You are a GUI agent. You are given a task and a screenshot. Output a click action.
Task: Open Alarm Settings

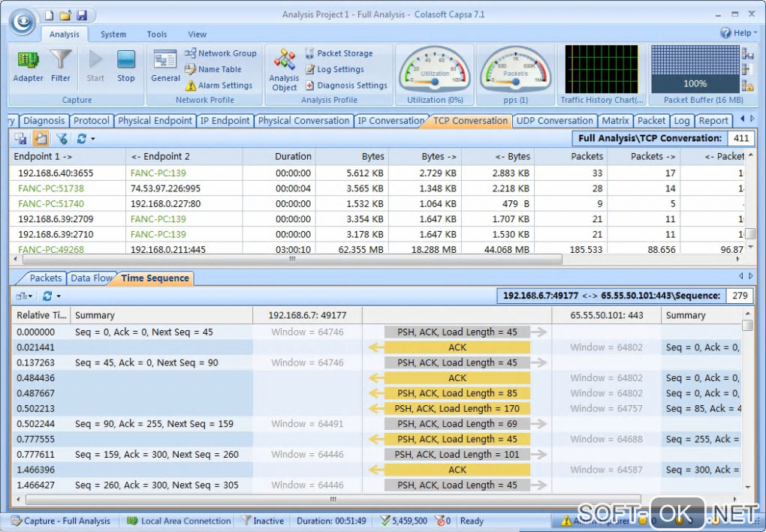click(219, 86)
